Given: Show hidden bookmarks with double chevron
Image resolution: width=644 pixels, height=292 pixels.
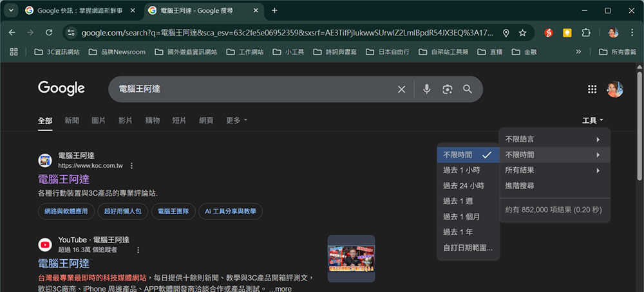Looking at the screenshot, I should [x=578, y=51].
